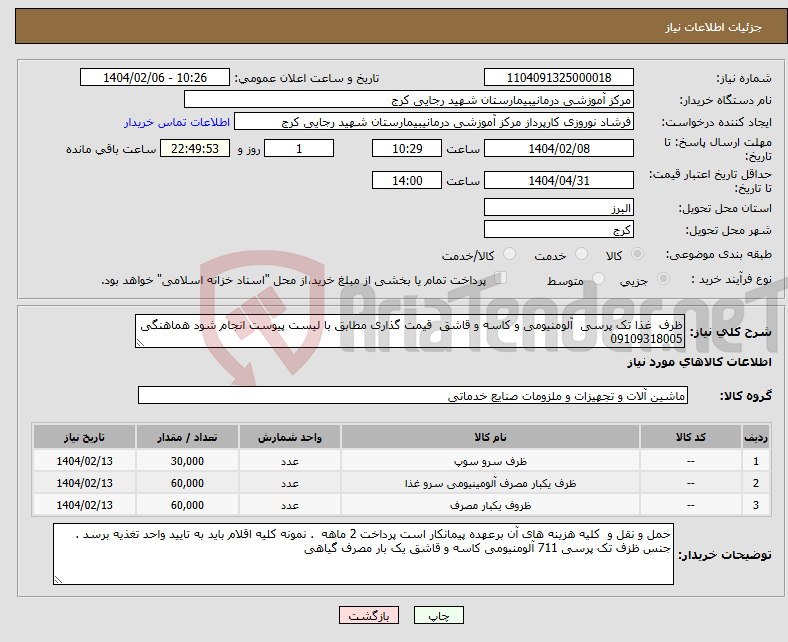Click inside the شرح کلی نیاز text area
This screenshot has width=788, height=642.
coord(410,332)
